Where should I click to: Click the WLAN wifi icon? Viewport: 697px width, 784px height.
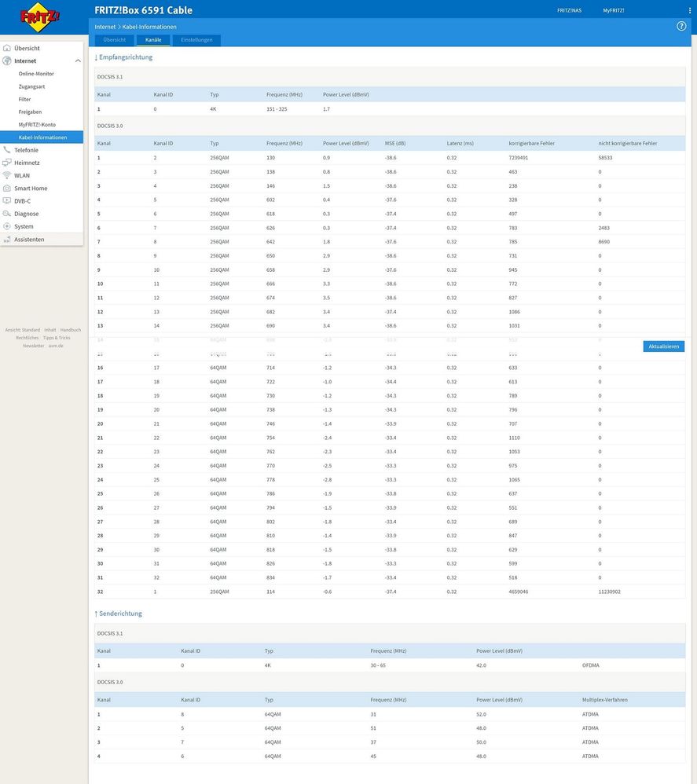7,175
